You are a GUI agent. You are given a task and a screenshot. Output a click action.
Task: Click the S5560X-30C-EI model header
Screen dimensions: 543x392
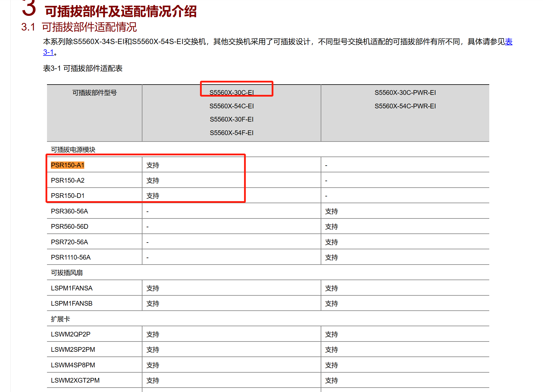[x=232, y=93]
